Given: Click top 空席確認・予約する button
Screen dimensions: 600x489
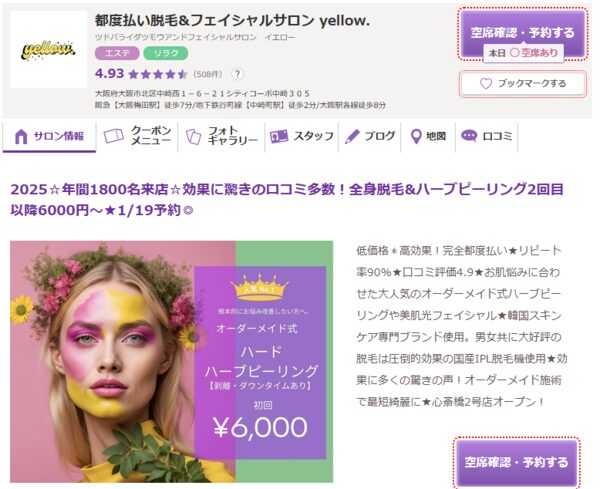Looking at the screenshot, I should click(x=523, y=34).
